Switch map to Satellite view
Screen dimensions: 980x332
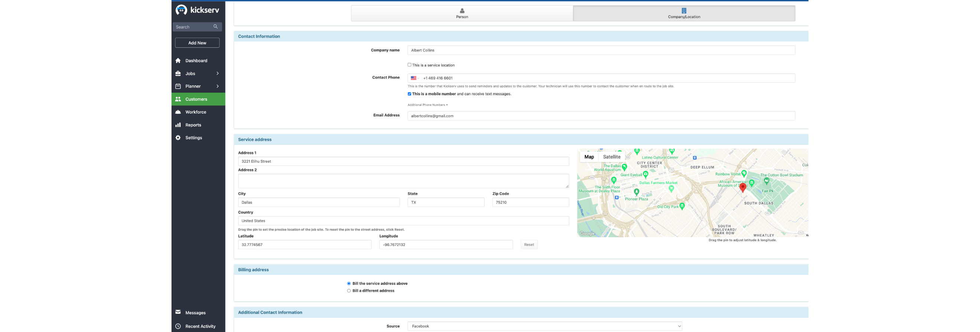pyautogui.click(x=611, y=157)
